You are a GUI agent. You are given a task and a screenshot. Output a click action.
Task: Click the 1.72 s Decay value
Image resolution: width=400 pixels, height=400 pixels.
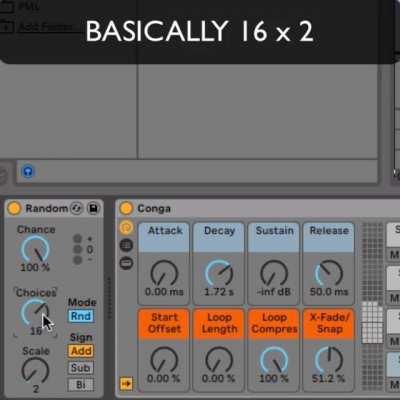[x=219, y=292]
